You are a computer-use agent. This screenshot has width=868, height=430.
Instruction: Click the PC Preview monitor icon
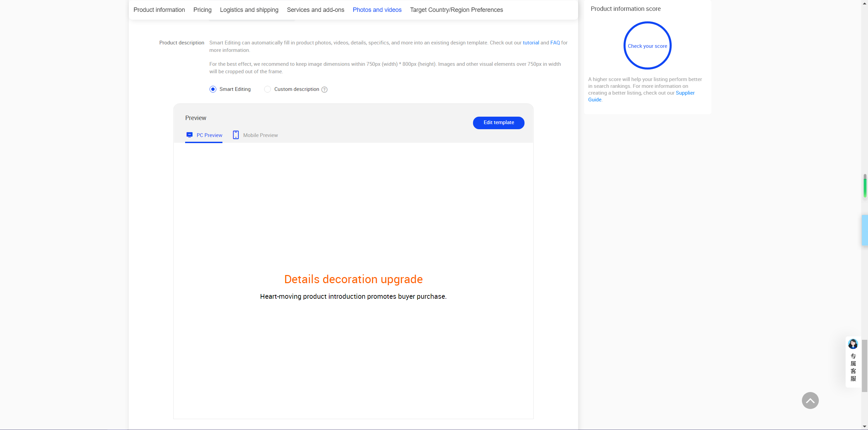pos(190,135)
